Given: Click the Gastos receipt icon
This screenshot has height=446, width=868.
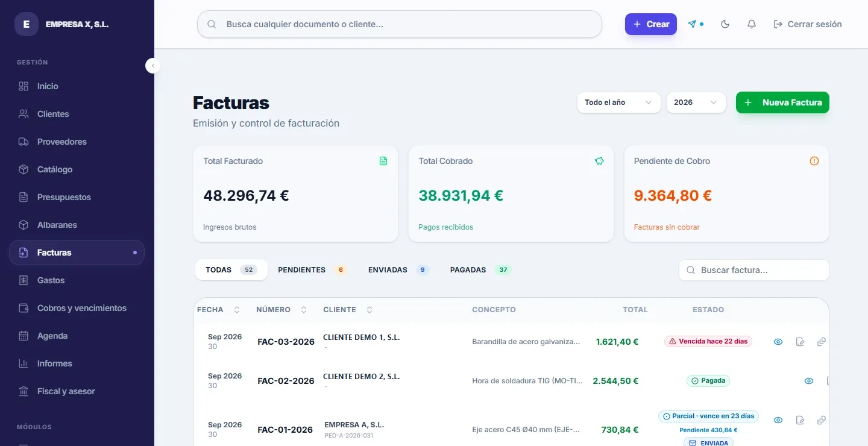Looking at the screenshot, I should click(x=24, y=280).
